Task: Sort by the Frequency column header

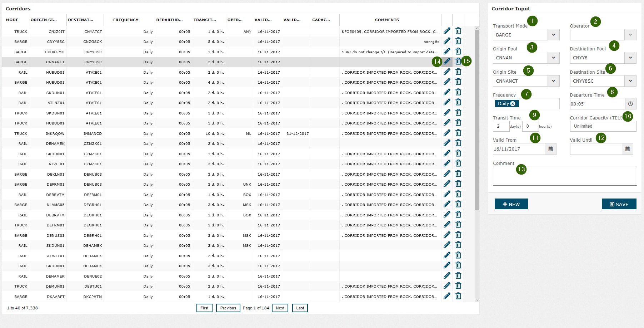Action: [x=126, y=20]
